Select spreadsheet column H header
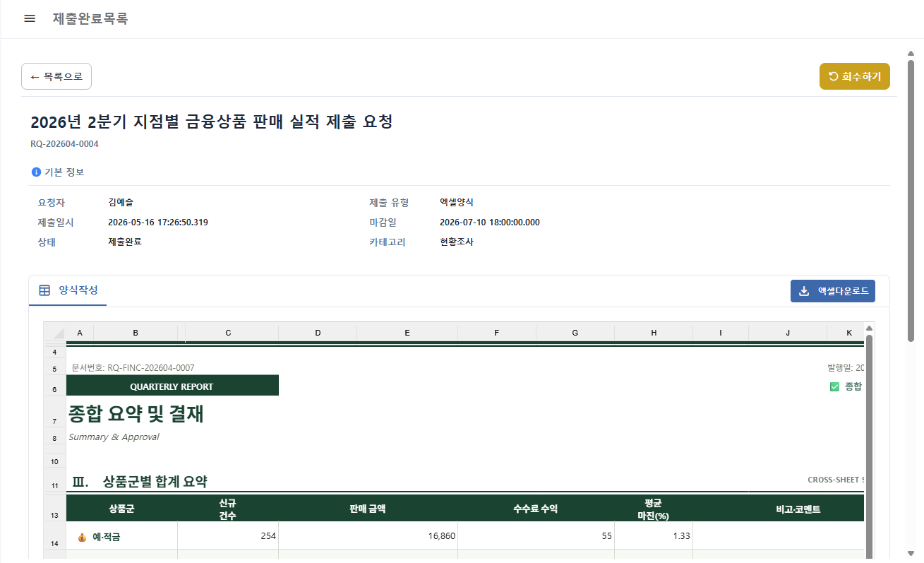Viewport: 924px width, 563px height. tap(654, 332)
